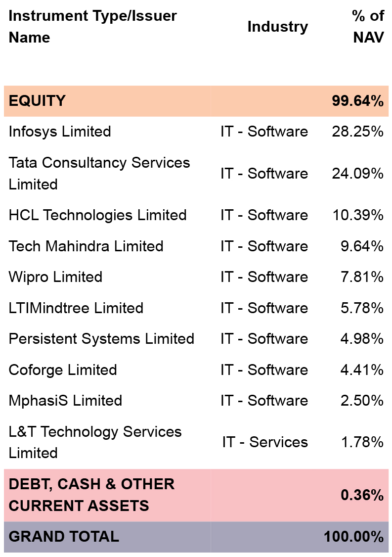Select the Industry column header
Image resolution: width=392 pixels, height=557 pixels.
(278, 27)
